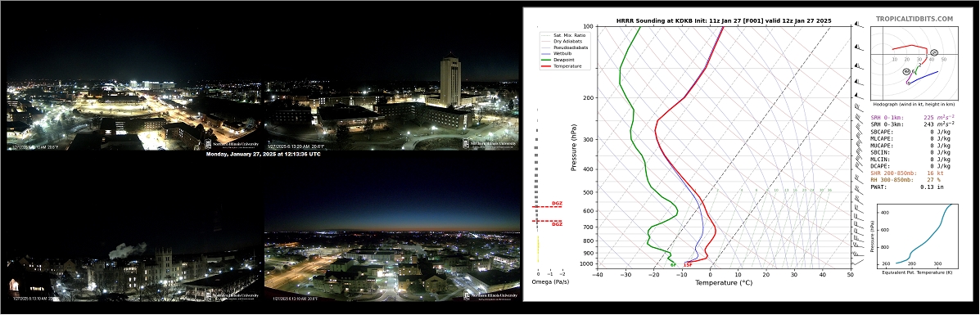
Task: Click the green 6F surface dewpoint label
Action: point(673,265)
